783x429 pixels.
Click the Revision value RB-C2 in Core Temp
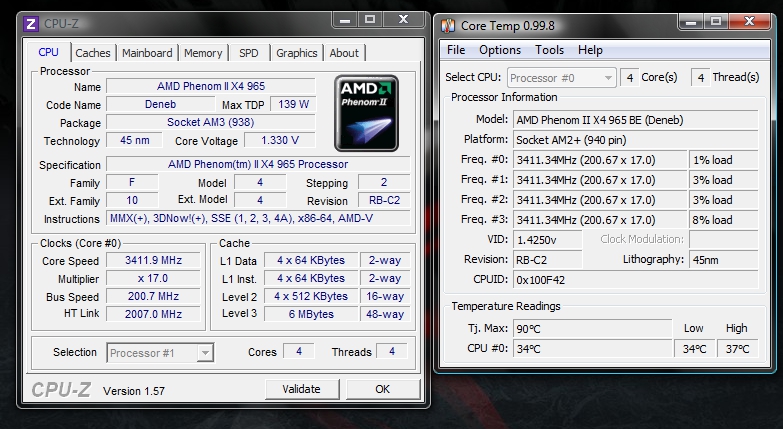[x=548, y=260]
